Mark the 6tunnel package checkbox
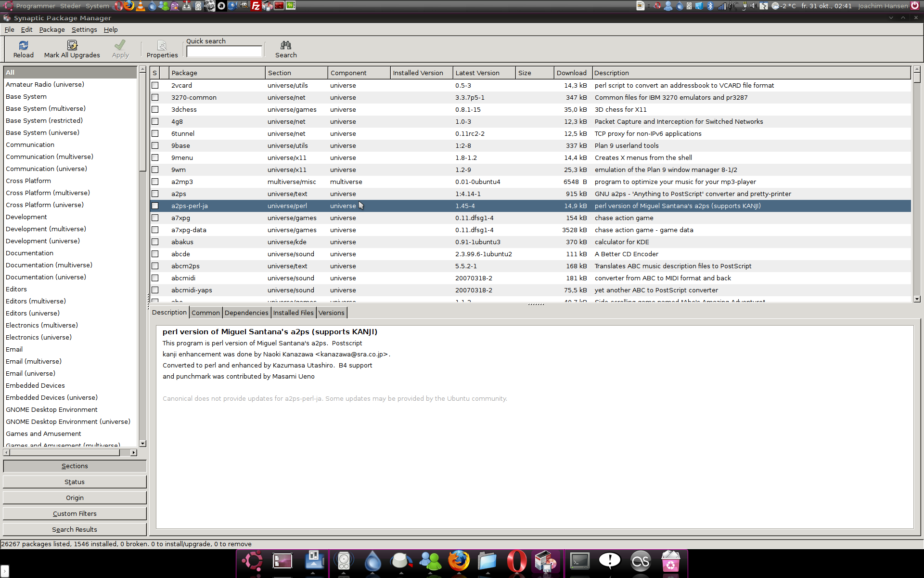This screenshot has width=924, height=578. coord(155,133)
